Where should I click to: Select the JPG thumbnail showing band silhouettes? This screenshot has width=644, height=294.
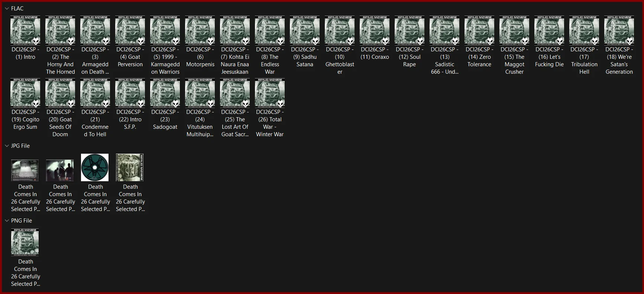point(60,170)
